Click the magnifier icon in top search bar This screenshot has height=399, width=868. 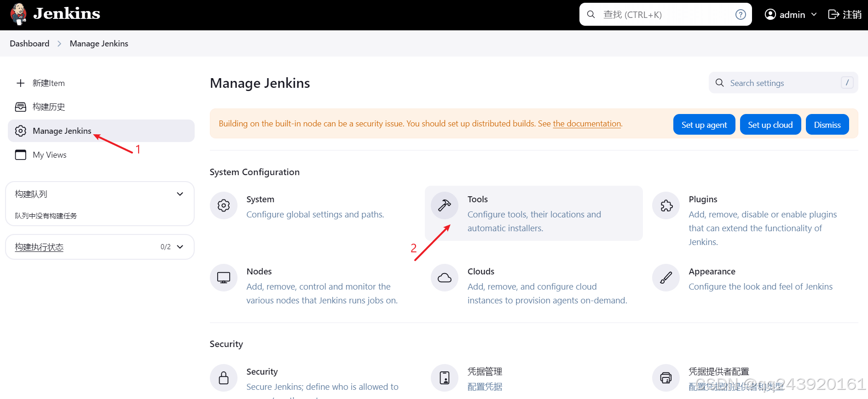(591, 14)
